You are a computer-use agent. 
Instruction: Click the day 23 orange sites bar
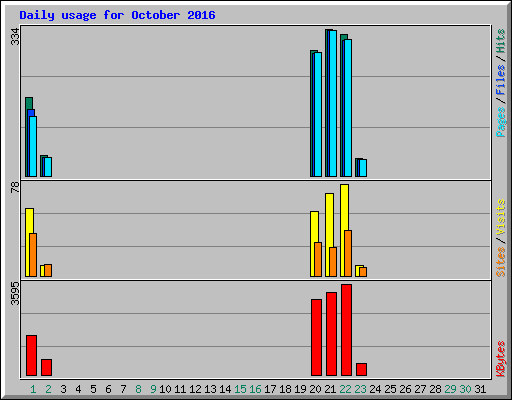tap(363, 272)
